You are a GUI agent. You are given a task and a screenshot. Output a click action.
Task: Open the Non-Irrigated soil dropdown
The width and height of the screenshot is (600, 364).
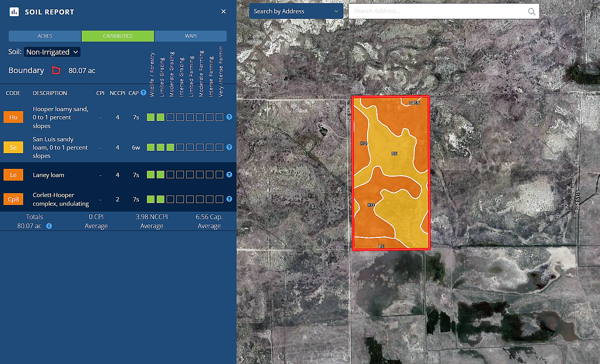click(52, 52)
